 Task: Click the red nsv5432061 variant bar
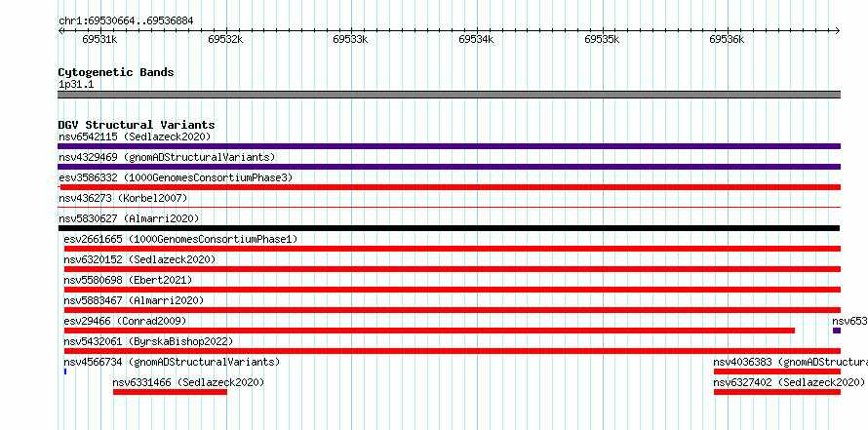click(453, 351)
